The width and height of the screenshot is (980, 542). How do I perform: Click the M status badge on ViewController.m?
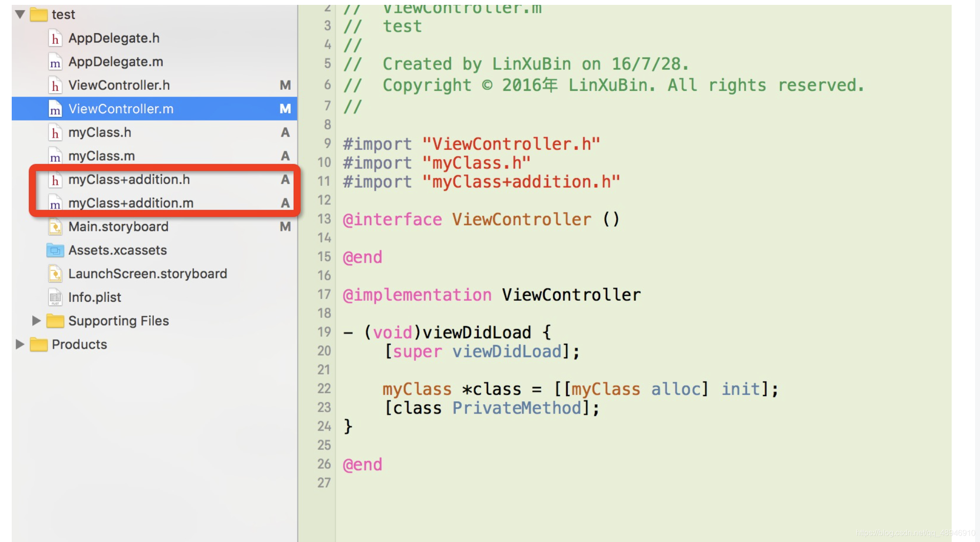(285, 109)
